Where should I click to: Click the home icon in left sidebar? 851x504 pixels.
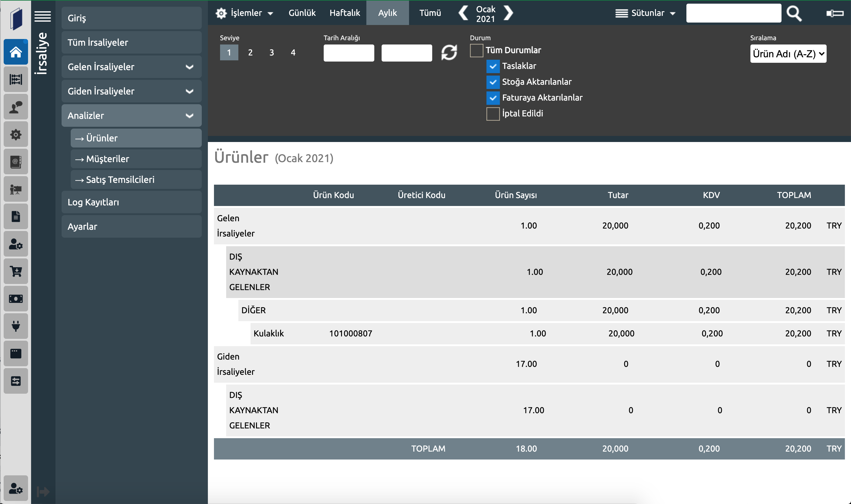(16, 52)
